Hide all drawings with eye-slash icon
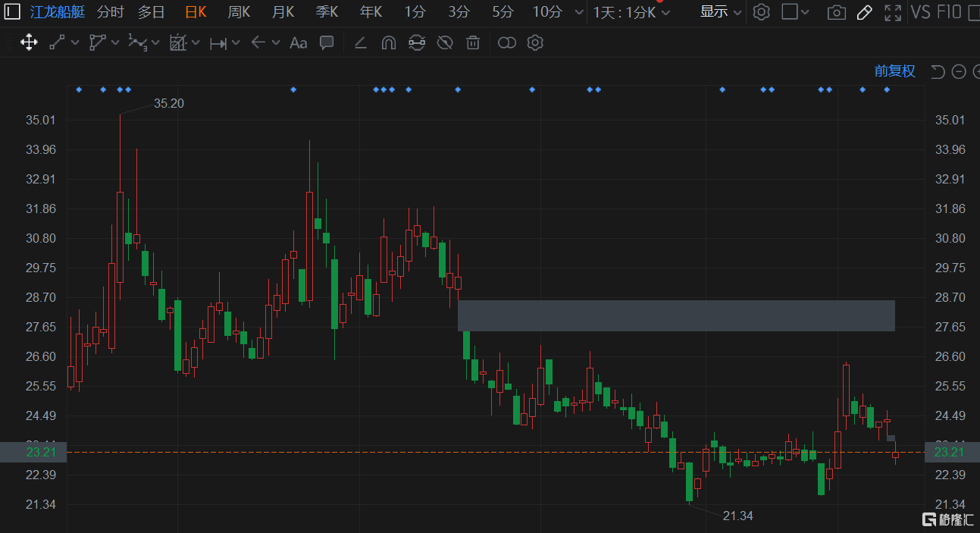This screenshot has height=533, width=980. pos(445,42)
